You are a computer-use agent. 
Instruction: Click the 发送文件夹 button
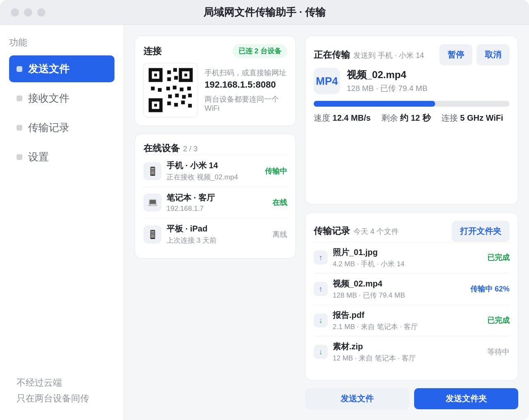click(466, 399)
